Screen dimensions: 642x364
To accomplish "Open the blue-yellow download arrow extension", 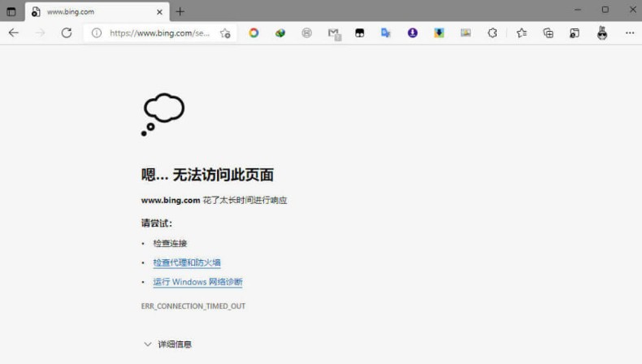I will tap(439, 32).
